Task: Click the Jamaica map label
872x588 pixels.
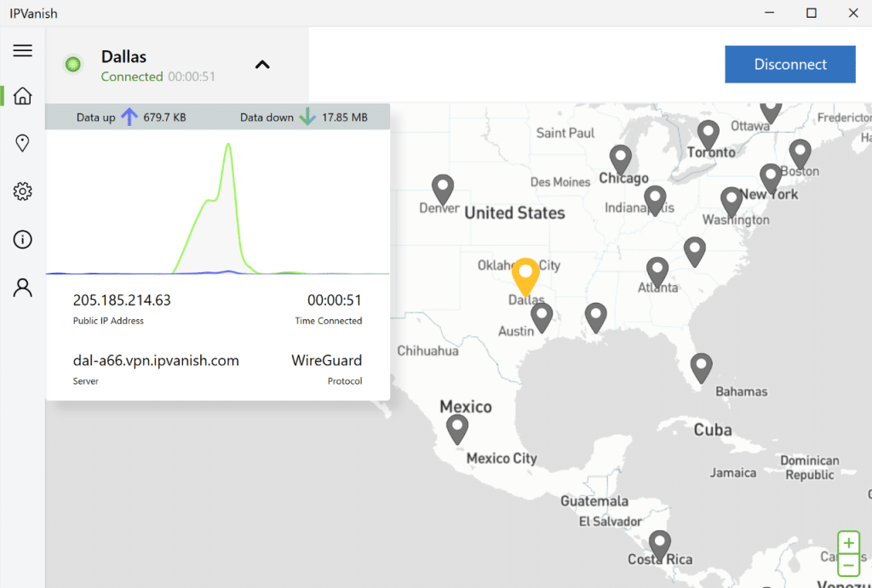Action: 733,473
